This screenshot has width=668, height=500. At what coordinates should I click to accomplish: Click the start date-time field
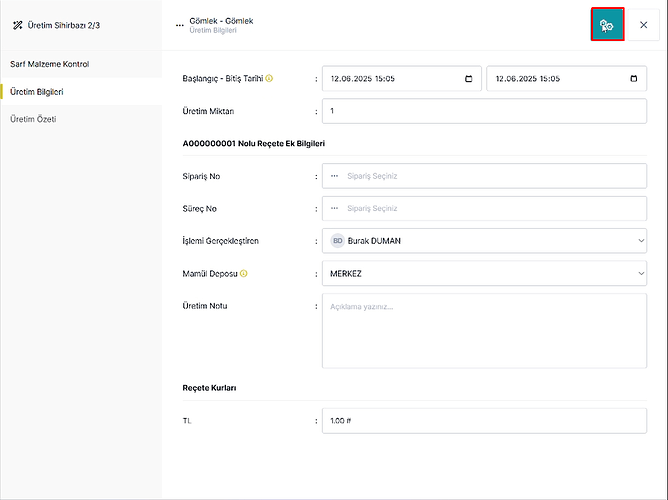(402, 78)
